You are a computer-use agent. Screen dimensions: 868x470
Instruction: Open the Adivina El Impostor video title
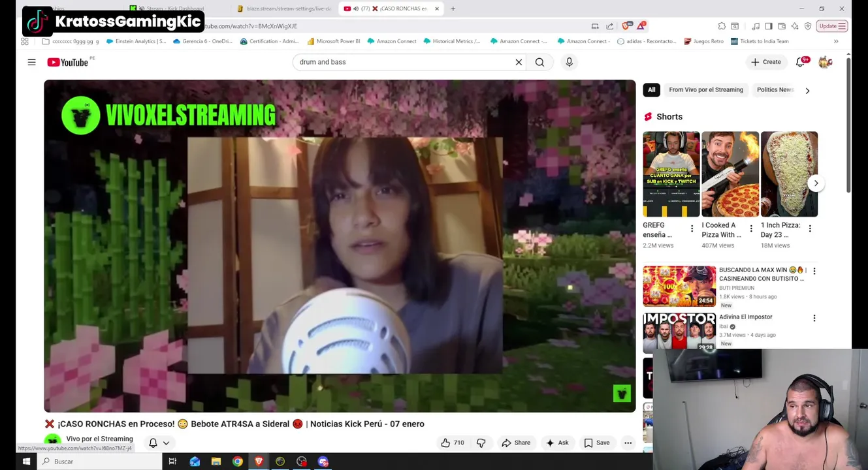(x=745, y=317)
